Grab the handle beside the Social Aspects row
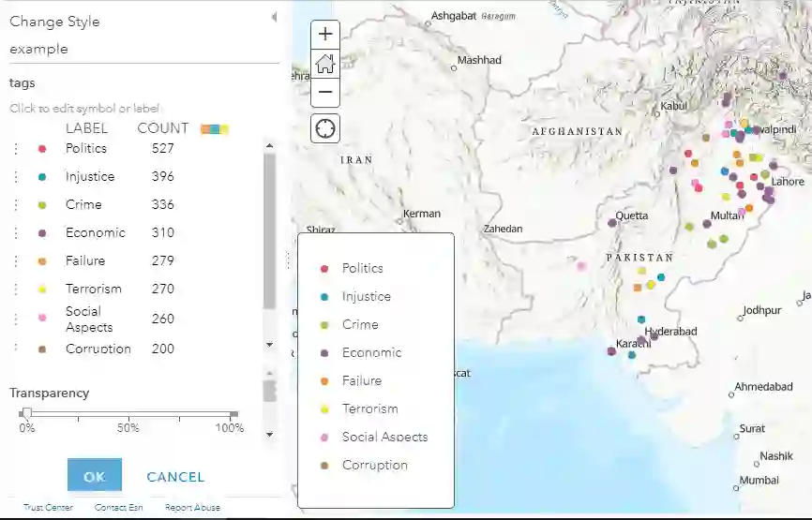812x520 pixels. 16,319
